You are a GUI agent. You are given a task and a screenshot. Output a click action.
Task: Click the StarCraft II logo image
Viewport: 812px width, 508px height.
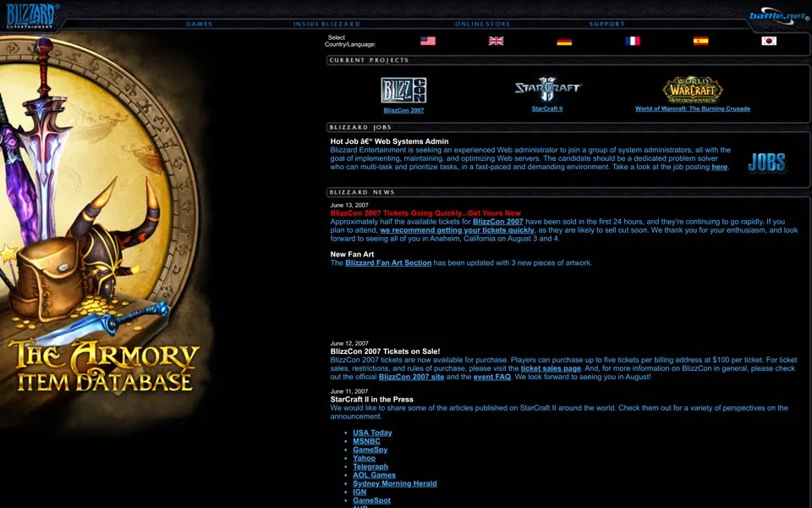tap(547, 89)
